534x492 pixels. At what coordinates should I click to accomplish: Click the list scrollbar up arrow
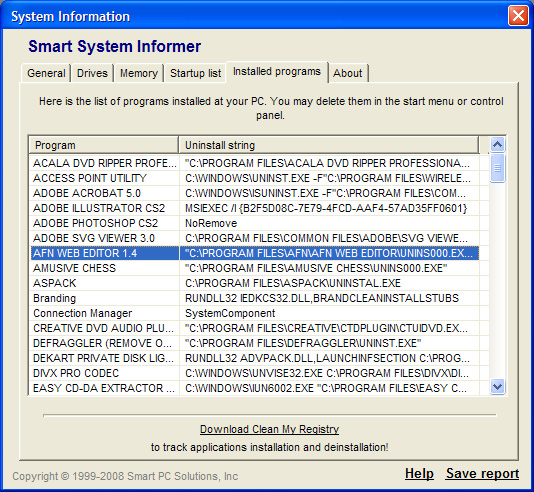(498, 145)
